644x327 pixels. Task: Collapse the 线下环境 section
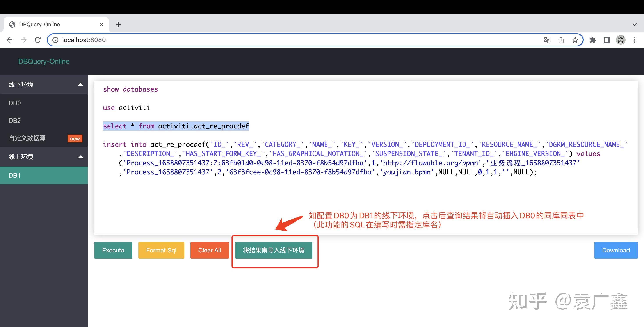80,84
